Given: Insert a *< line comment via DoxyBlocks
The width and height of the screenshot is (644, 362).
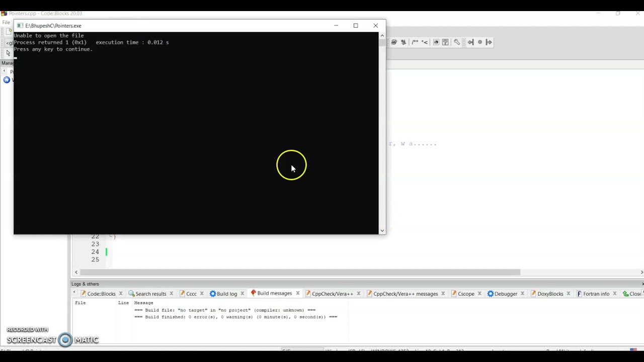Looking at the screenshot, I should point(425,42).
